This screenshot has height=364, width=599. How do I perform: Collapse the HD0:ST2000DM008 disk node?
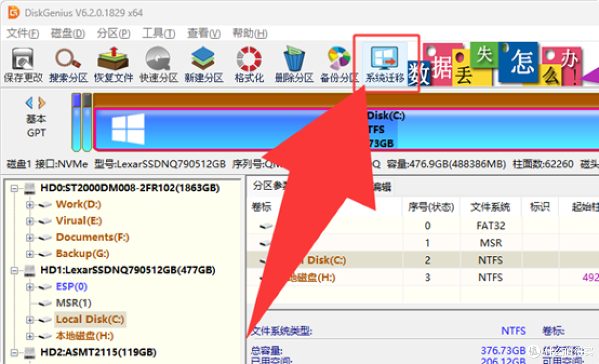14,188
